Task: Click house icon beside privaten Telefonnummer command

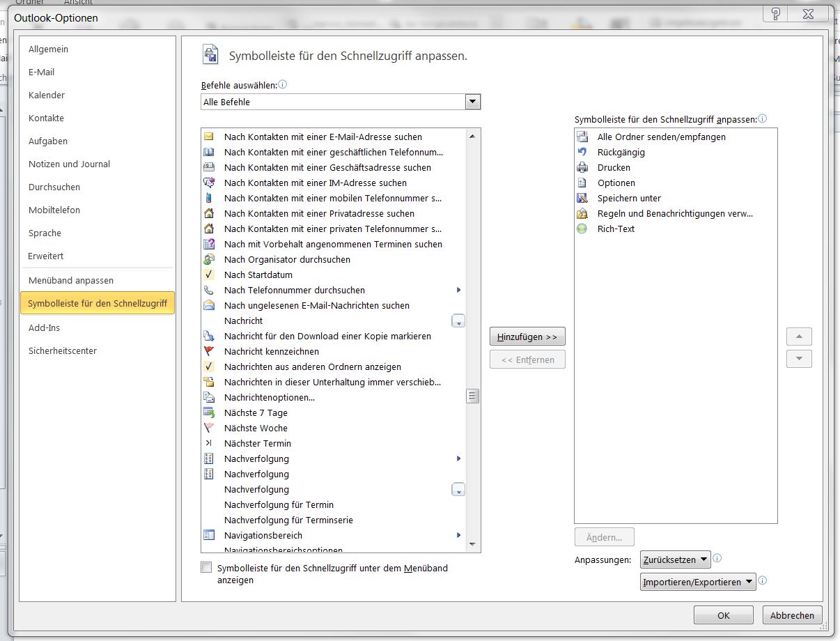Action: pyautogui.click(x=209, y=229)
